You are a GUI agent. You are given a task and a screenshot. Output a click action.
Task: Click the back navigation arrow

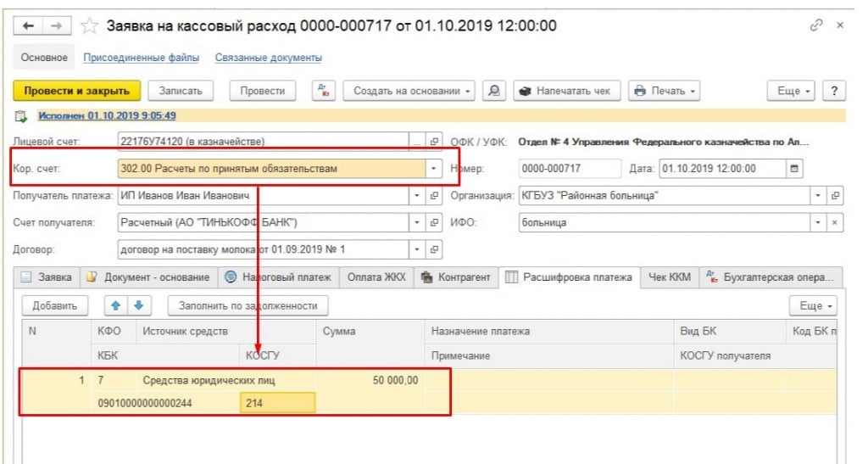tap(29, 26)
